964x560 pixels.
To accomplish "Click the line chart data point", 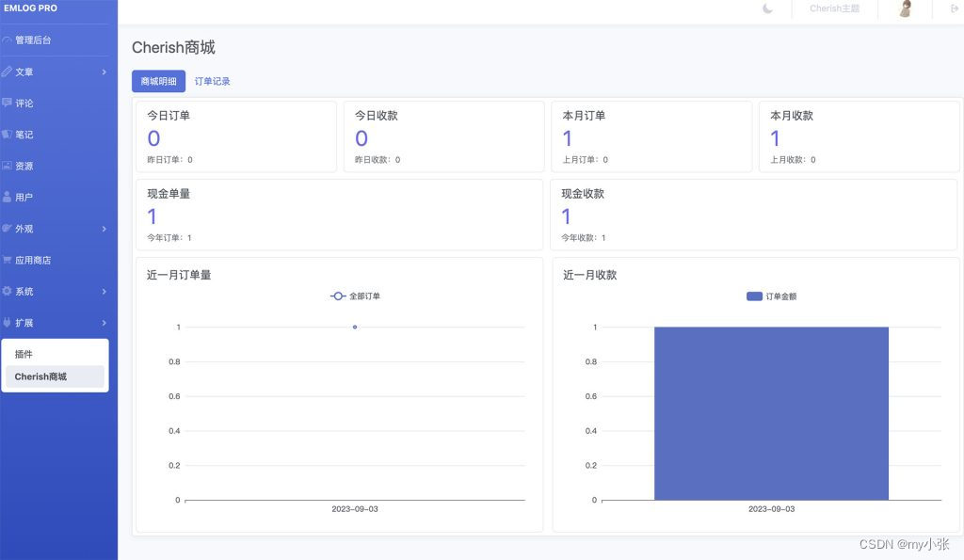I will click(x=355, y=327).
